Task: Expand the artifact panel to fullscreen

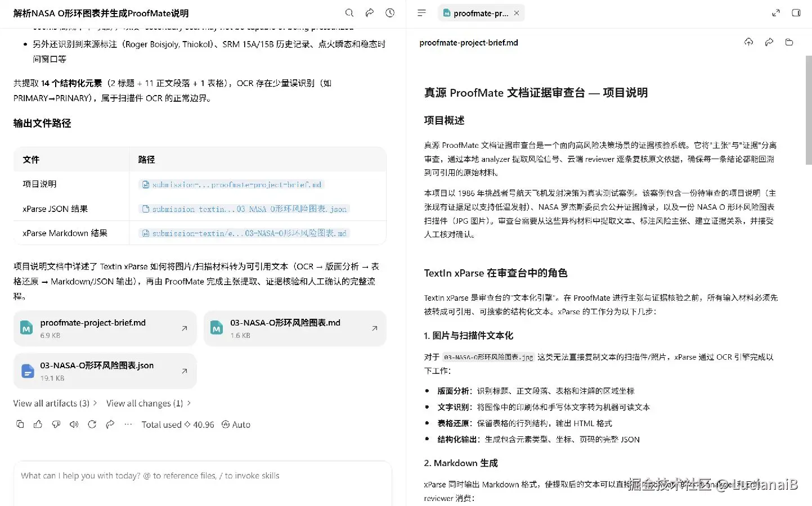Action: pyautogui.click(x=776, y=13)
